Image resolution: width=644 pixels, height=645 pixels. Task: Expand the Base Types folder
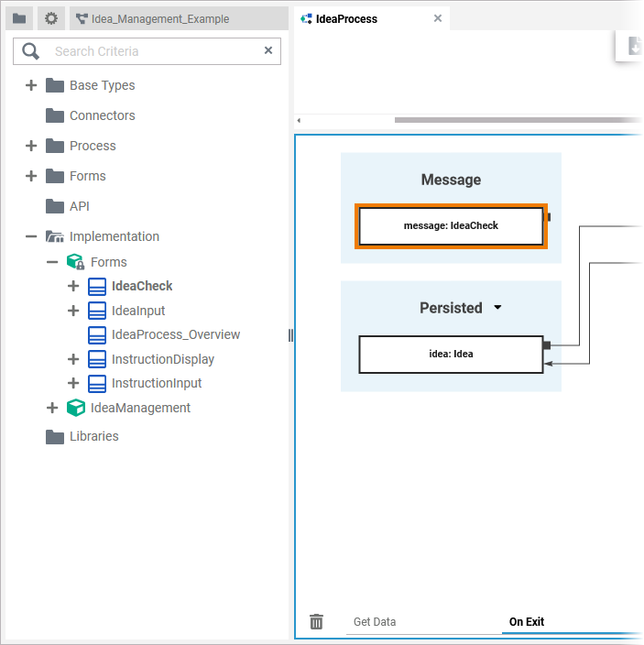click(x=31, y=85)
